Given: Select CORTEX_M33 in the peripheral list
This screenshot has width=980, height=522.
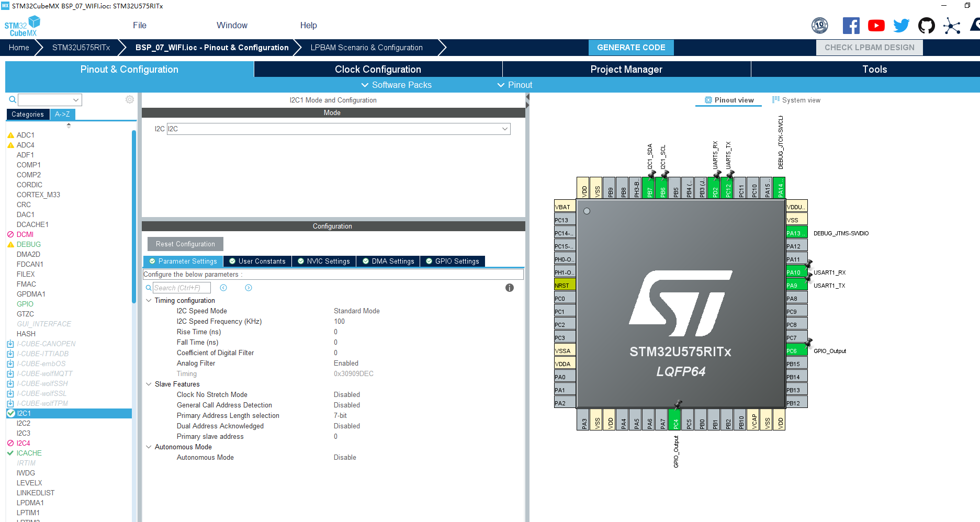Looking at the screenshot, I should [x=38, y=195].
